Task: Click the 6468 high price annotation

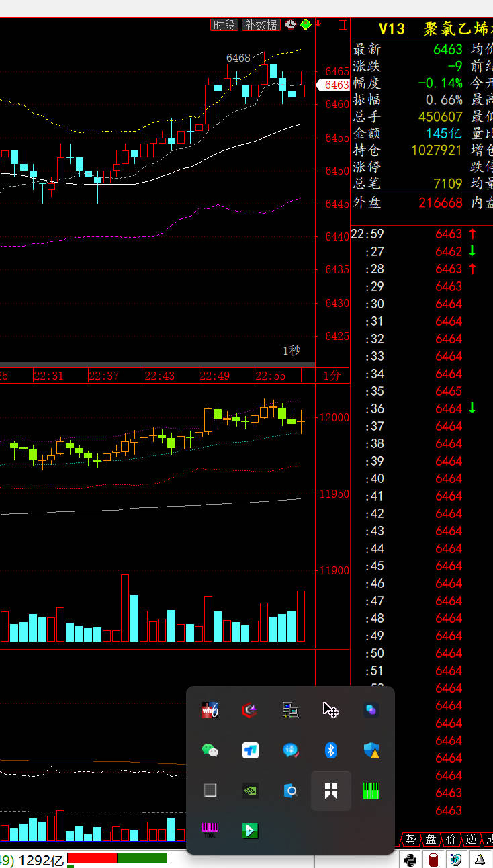Action: 238,58
